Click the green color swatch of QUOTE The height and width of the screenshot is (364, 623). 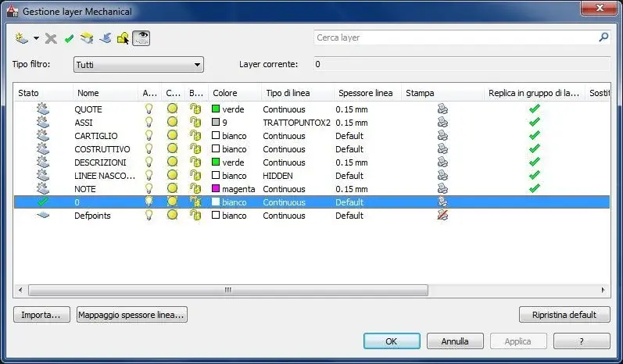[216, 109]
